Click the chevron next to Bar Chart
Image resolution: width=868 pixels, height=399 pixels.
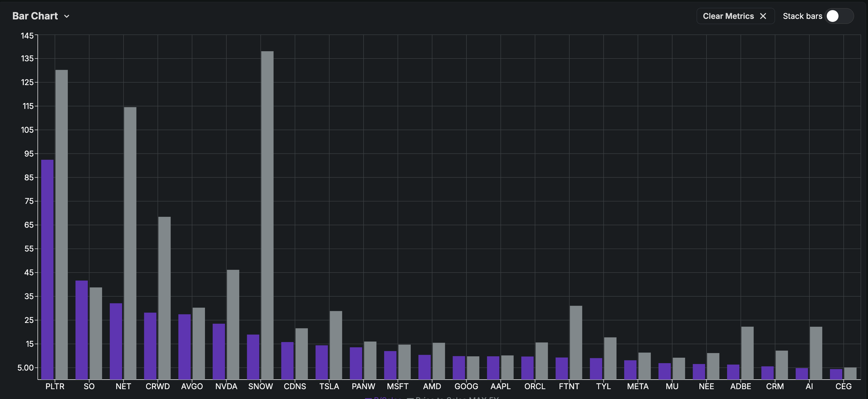(67, 16)
